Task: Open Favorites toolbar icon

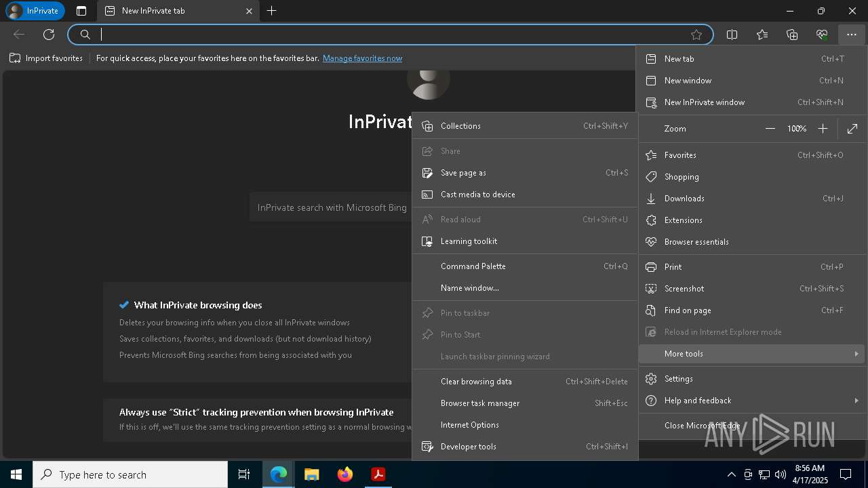Action: coord(762,35)
